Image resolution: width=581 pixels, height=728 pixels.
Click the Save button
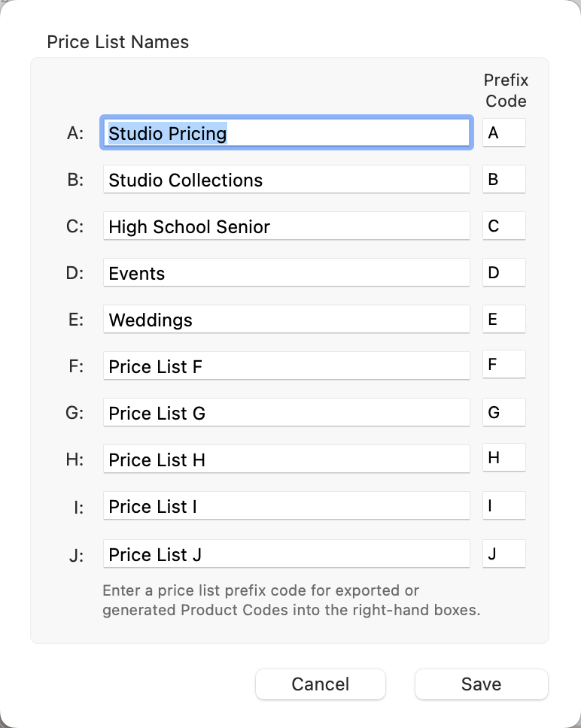[481, 684]
